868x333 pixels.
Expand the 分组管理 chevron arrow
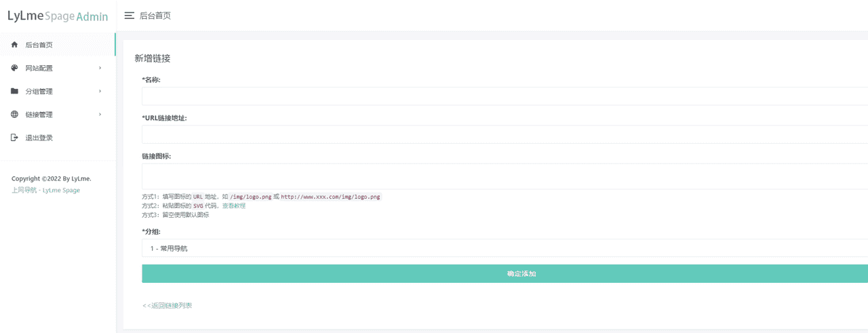click(x=100, y=91)
